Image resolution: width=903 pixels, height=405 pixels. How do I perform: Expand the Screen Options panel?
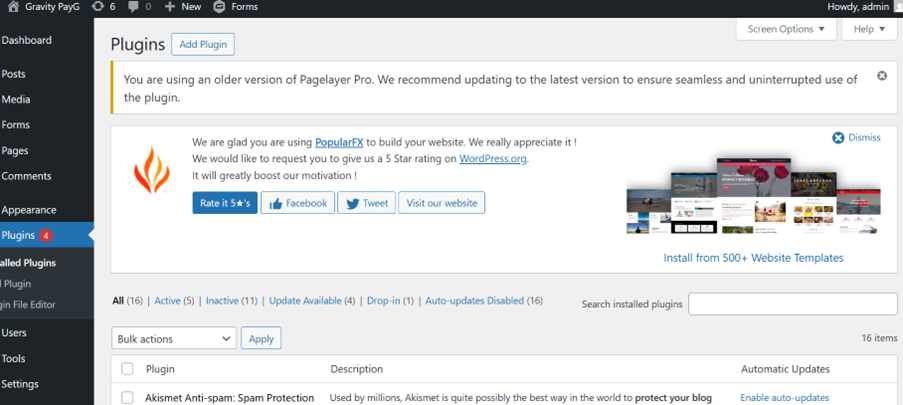pyautogui.click(x=786, y=29)
